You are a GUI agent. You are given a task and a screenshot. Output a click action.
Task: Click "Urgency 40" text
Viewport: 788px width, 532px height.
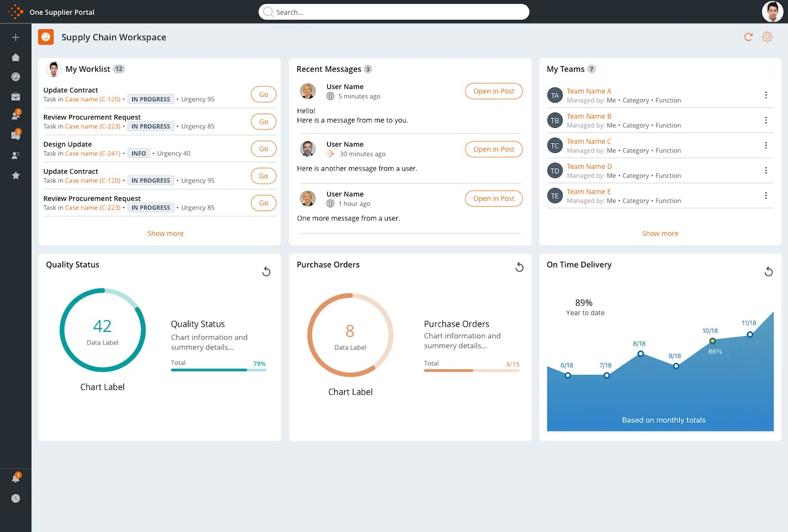click(x=174, y=153)
